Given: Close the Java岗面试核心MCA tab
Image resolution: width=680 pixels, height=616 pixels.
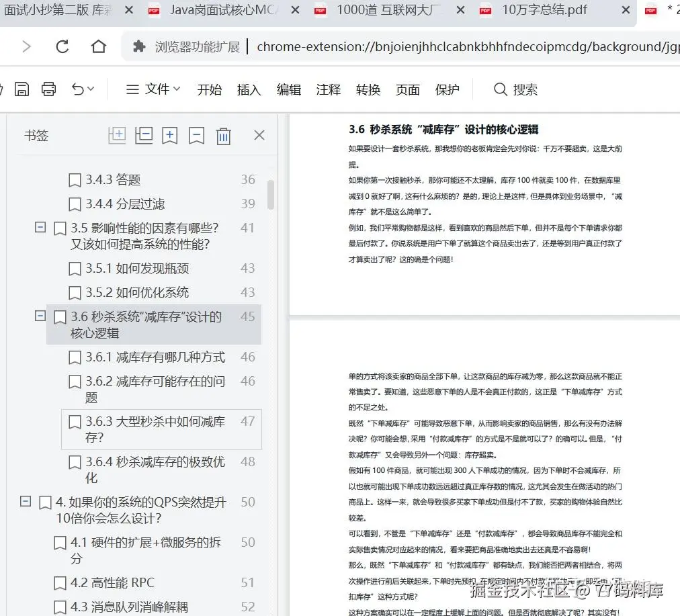Looking at the screenshot, I should point(295,10).
